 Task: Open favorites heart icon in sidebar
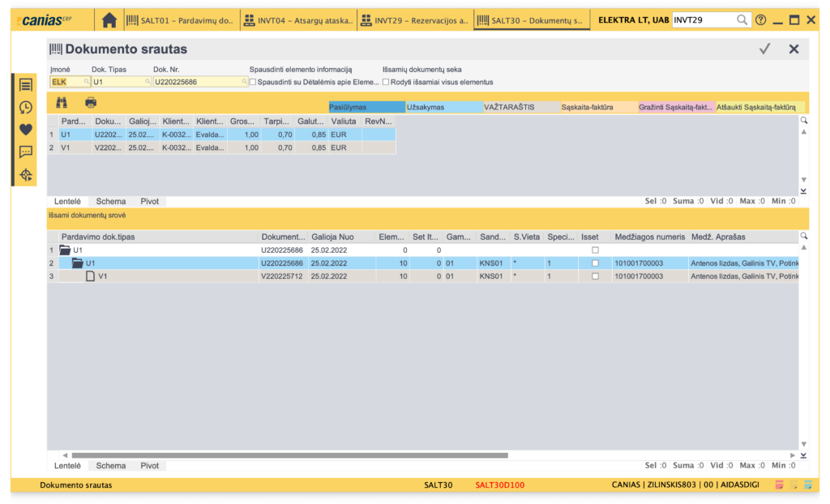[26, 129]
